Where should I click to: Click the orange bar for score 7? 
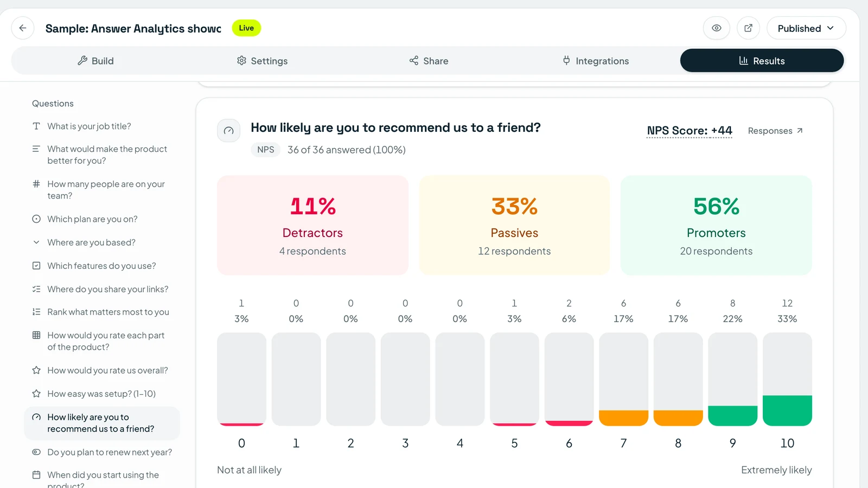point(623,418)
